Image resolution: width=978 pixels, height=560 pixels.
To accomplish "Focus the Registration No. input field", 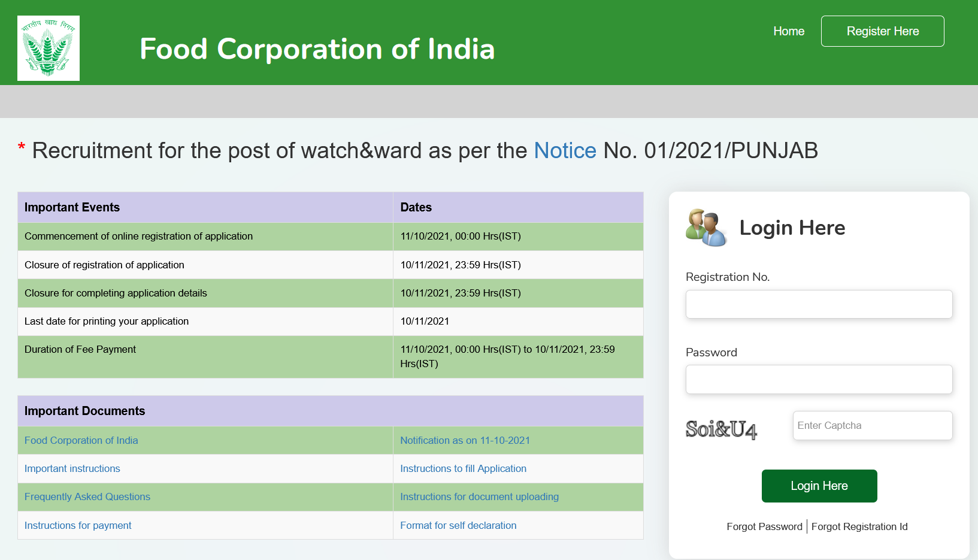I will 819,304.
